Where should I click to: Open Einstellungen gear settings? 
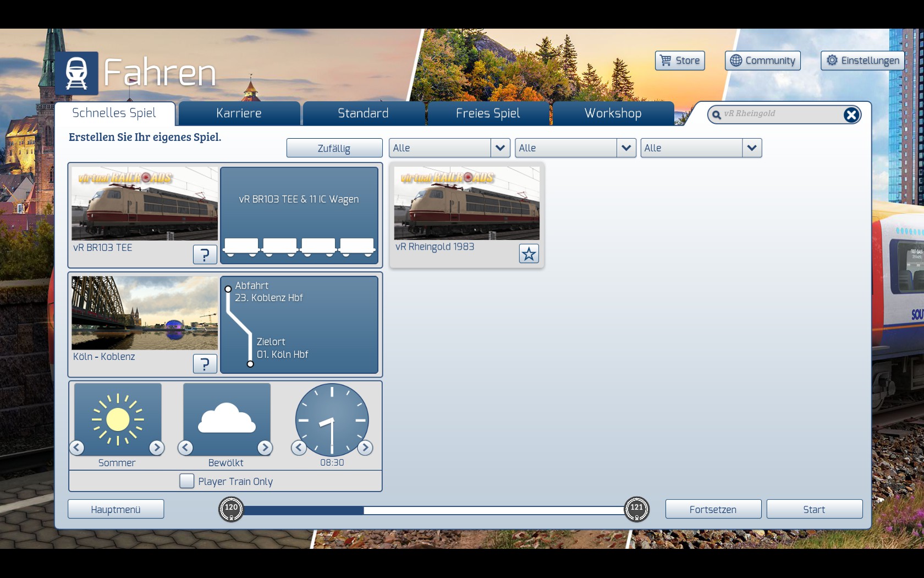862,61
